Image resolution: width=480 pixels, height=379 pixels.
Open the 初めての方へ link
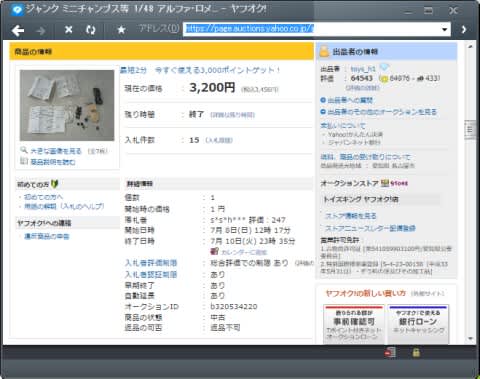point(43,197)
